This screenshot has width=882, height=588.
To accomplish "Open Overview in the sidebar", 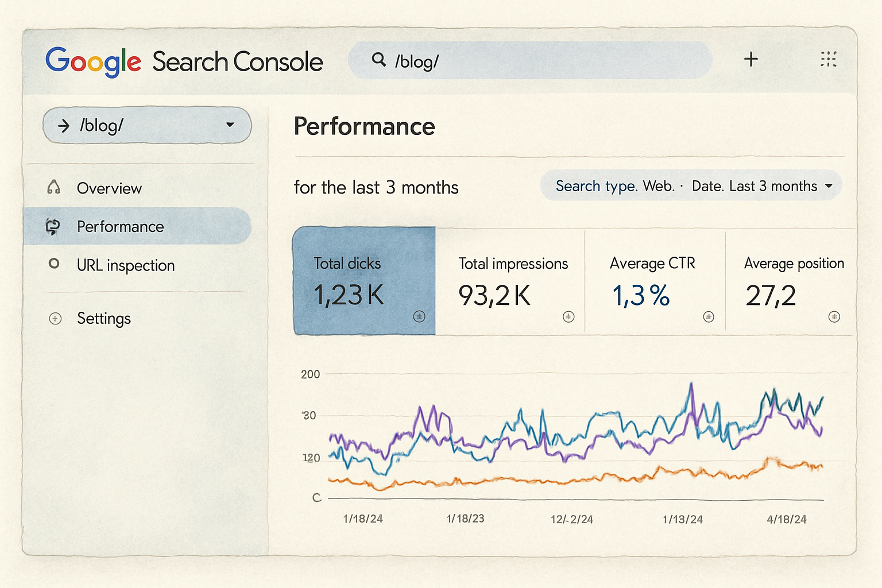I will [138, 188].
